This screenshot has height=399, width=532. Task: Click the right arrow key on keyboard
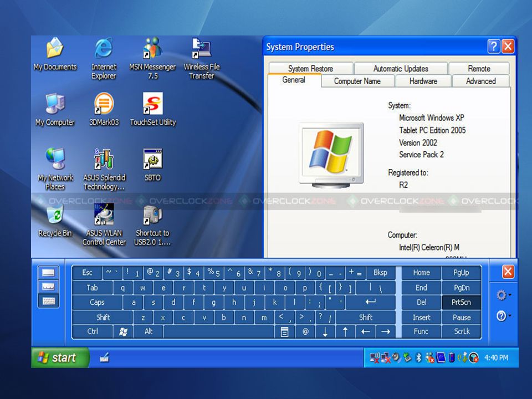coord(386,331)
